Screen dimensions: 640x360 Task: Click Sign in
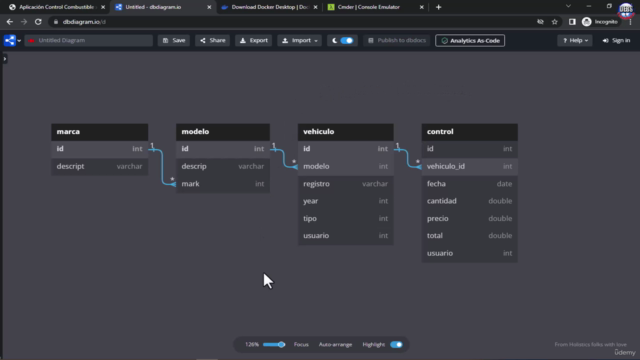point(616,40)
